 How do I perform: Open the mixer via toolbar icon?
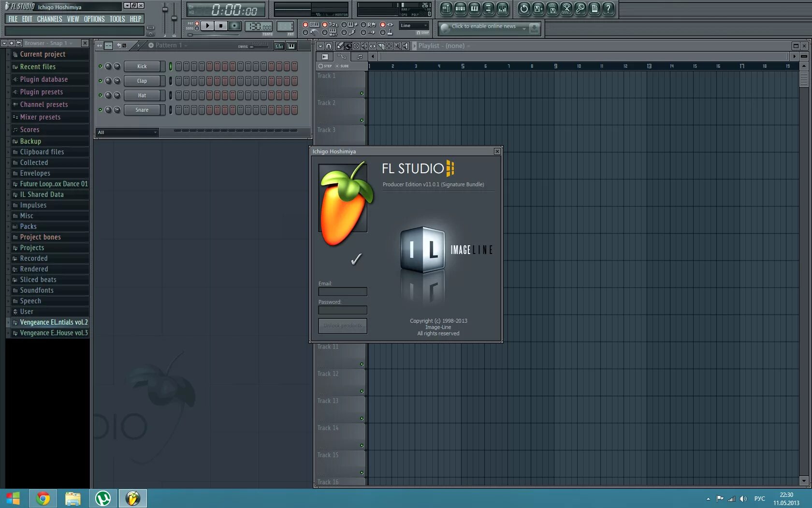pyautogui.click(x=503, y=8)
